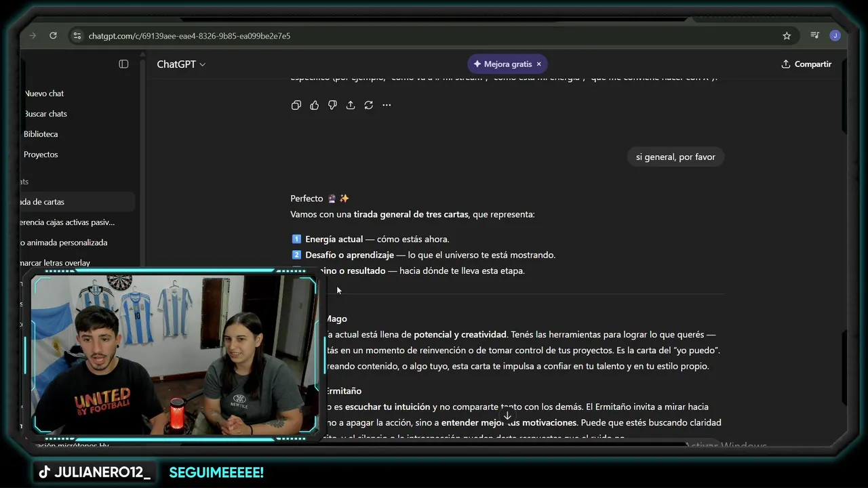Viewport: 868px width, 488px height.
Task: Select the 'ada de cartas' chat
Action: pos(77,202)
